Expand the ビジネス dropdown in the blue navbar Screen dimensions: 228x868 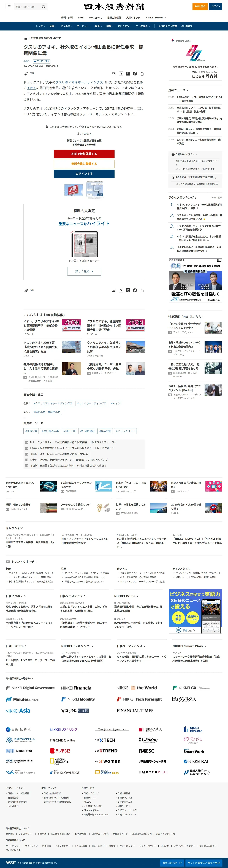pyautogui.click(x=67, y=26)
